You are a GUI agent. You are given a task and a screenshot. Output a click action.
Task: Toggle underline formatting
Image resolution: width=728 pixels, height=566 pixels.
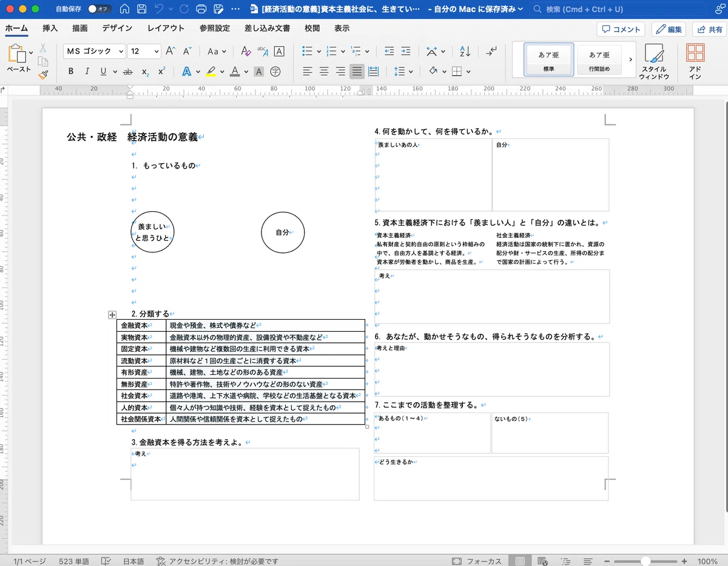(x=103, y=72)
